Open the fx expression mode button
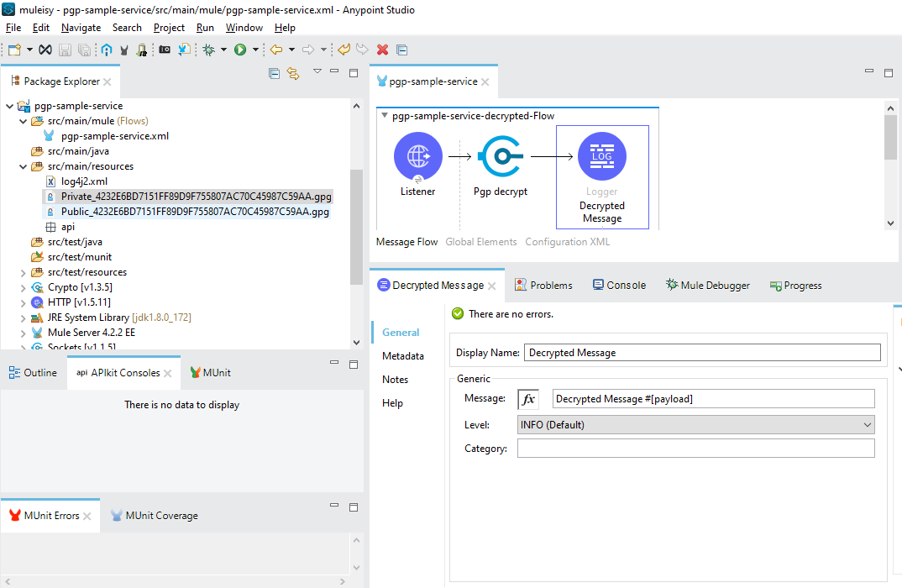Image resolution: width=902 pixels, height=588 pixels. click(528, 399)
